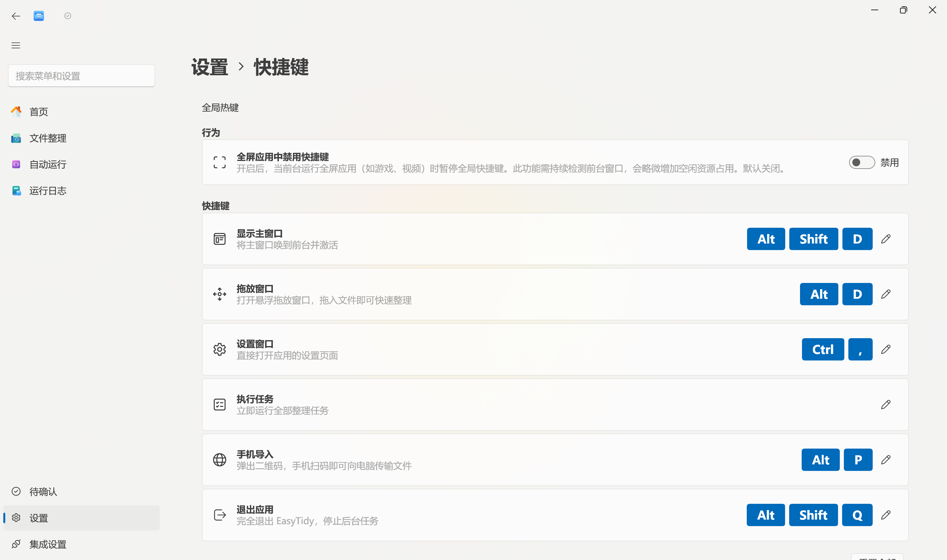This screenshot has height=560, width=947.
Task: Click the D key in 显示主窗口 row
Action: click(x=858, y=239)
